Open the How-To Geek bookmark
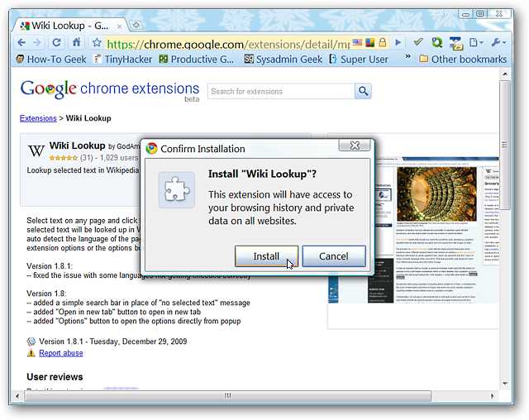The height and width of the screenshot is (420, 529). coord(51,60)
